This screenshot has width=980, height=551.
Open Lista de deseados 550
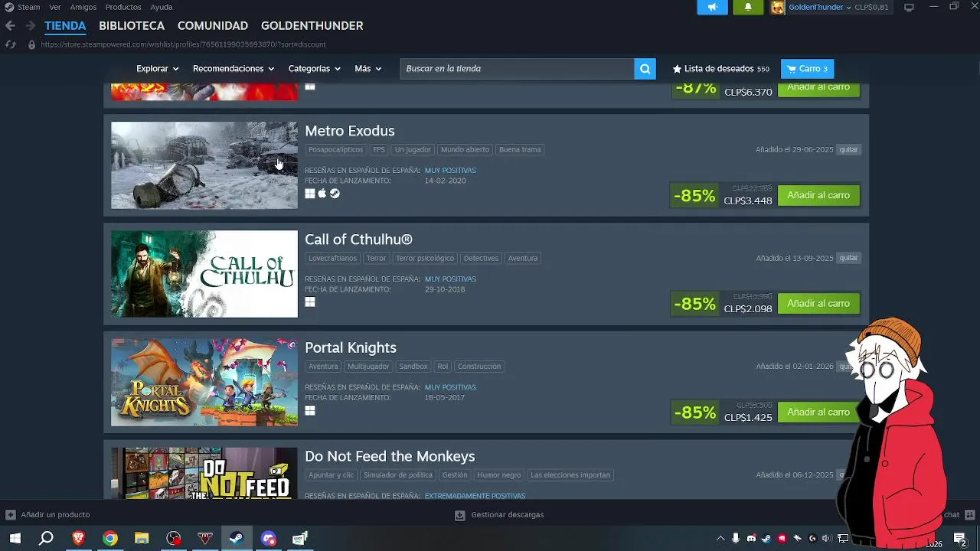click(x=720, y=69)
